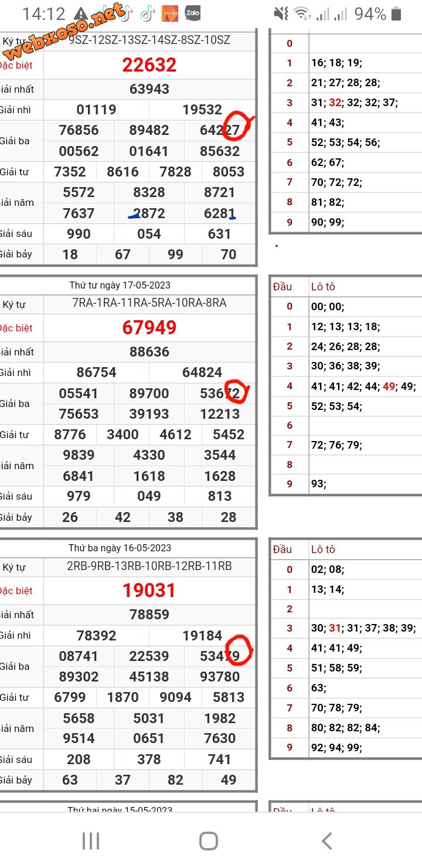The height and width of the screenshot is (868, 422).
Task: Tap sixth prize number 990
Action: click(79, 234)
